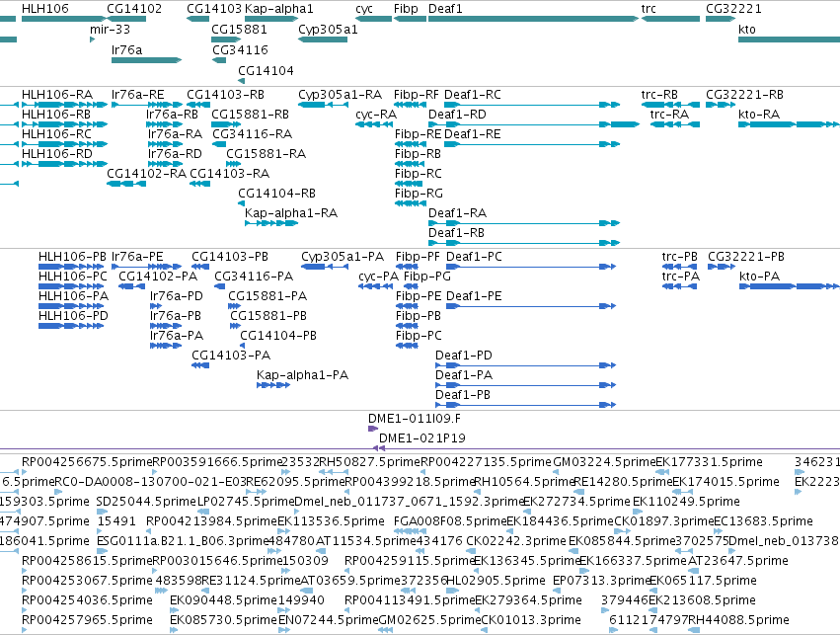Viewport: 840px width, 635px height.
Task: Open protein Deaf1-PB label
Action: (x=463, y=395)
